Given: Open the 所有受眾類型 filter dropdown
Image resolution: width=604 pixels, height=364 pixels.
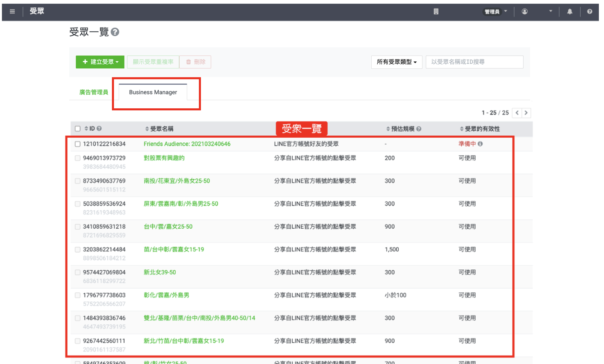Looking at the screenshot, I should coord(397,62).
